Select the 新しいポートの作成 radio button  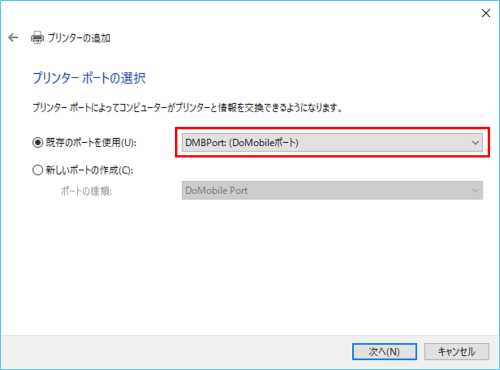(38, 170)
